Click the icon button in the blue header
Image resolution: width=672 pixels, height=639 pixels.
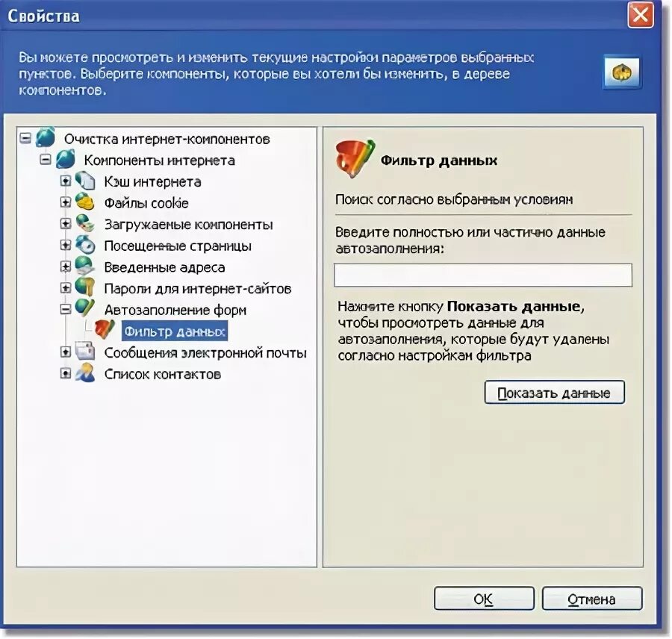click(x=622, y=72)
